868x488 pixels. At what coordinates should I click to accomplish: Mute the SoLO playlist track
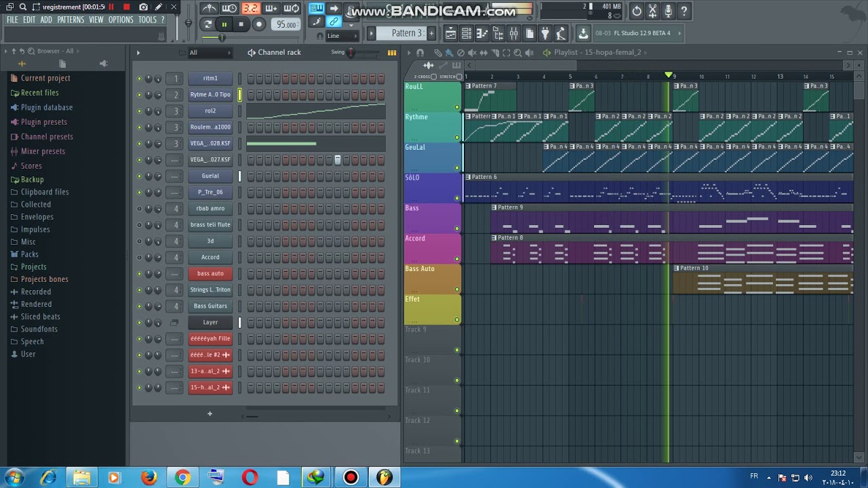457,198
